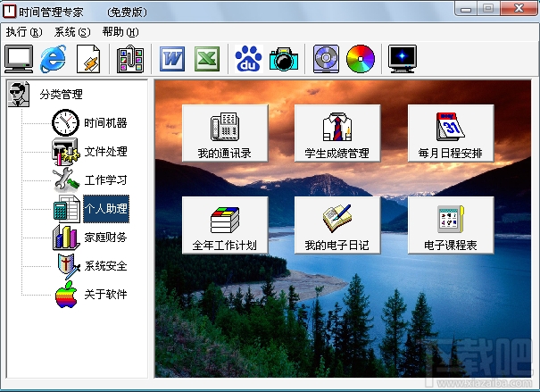Open the 帮助(H) menu
540x392 pixels.
(x=120, y=32)
